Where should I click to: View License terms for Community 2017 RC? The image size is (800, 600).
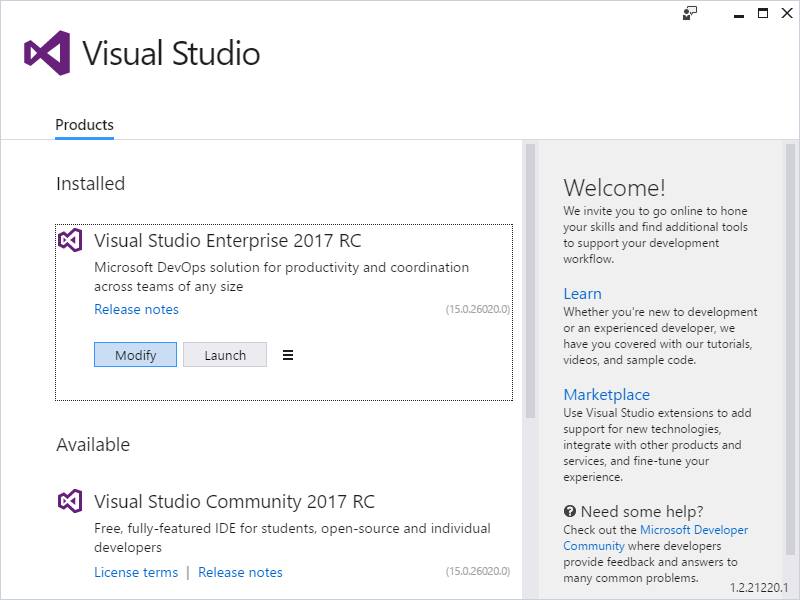(x=136, y=572)
